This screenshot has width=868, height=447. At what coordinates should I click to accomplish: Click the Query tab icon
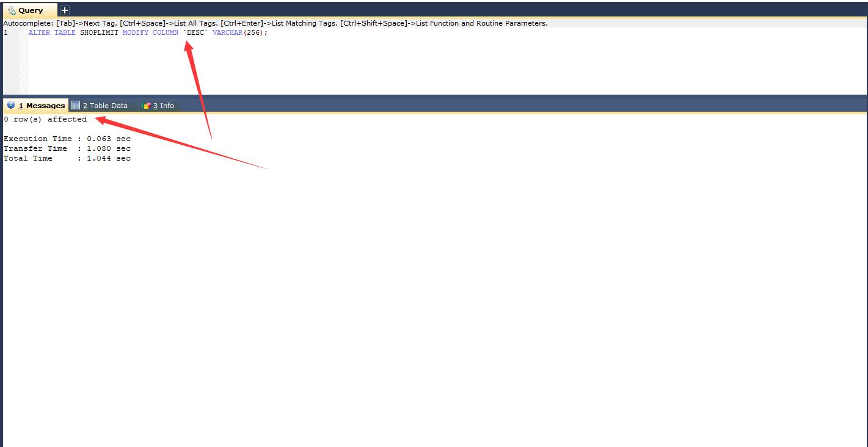click(x=12, y=10)
